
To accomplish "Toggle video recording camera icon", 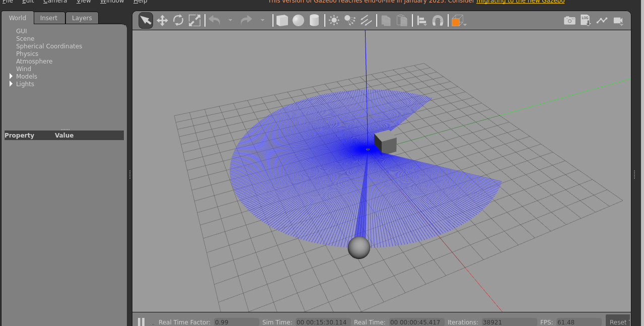I will (x=618, y=20).
